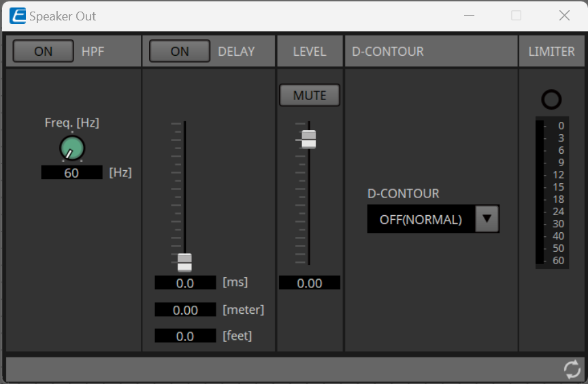Image resolution: width=588 pixels, height=384 pixels.
Task: Toggle the HPF ON button
Action: [43, 51]
